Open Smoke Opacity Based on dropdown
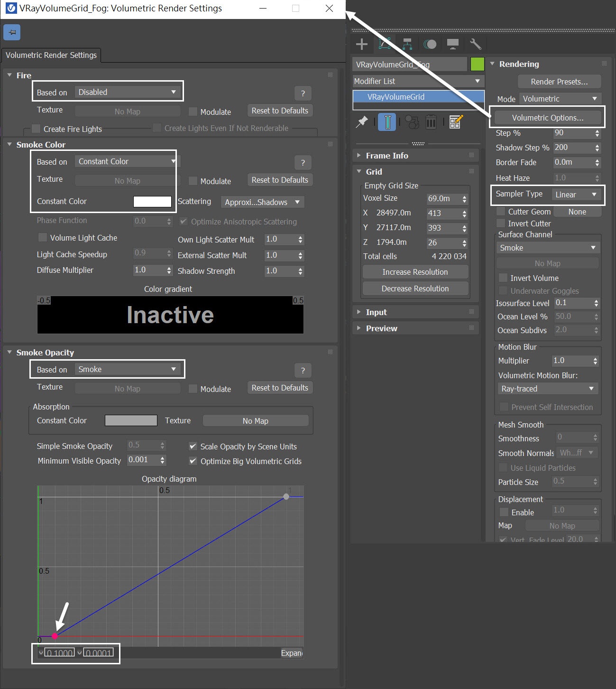Screen dimensions: 616x689 (128, 369)
